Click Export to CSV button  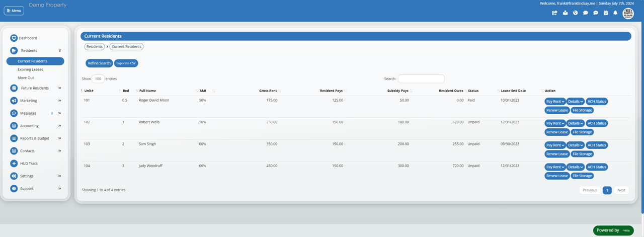[126, 63]
